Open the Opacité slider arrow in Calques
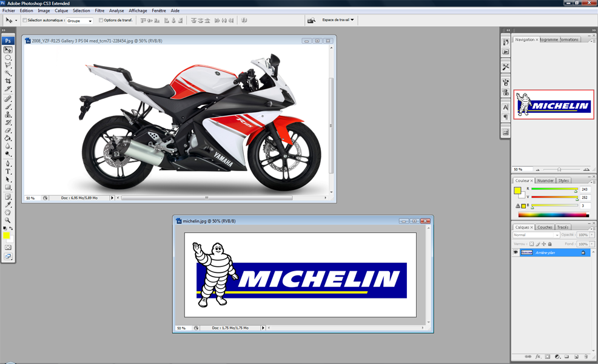Image resolution: width=598 pixels, height=364 pixels. tap(592, 235)
